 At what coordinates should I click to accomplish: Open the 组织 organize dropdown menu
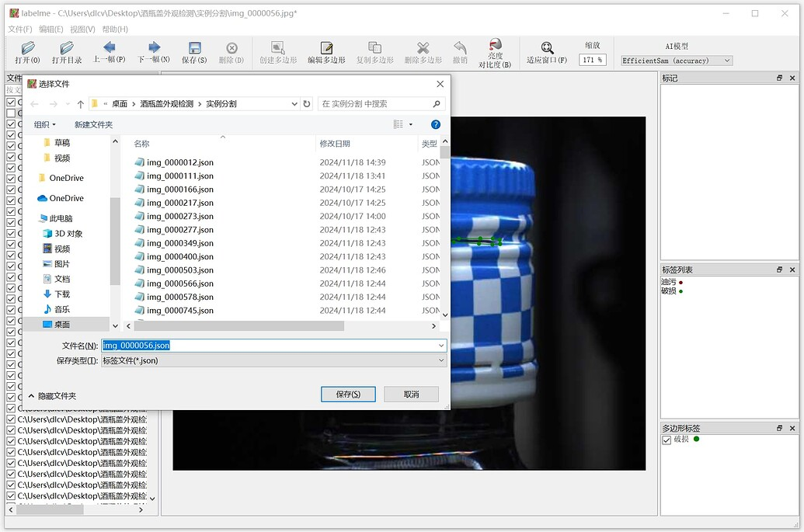[44, 124]
